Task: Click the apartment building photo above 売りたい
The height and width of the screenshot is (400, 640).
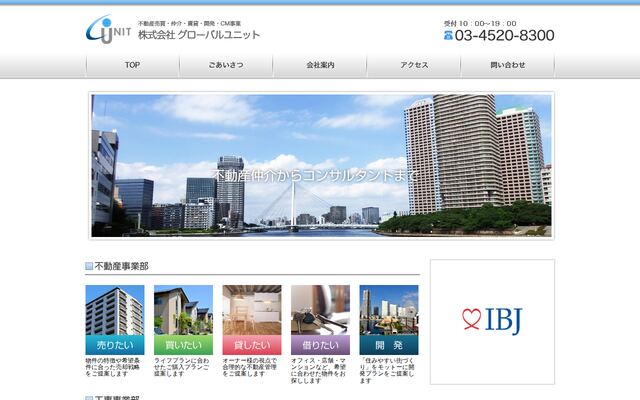Action: pyautogui.click(x=115, y=310)
